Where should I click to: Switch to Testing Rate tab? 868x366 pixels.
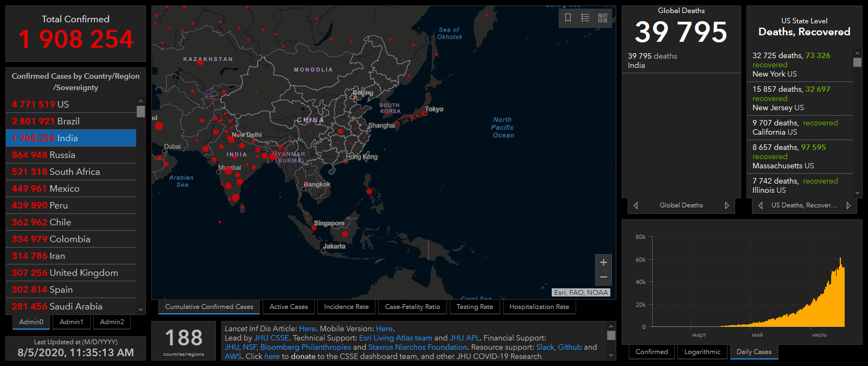coord(475,307)
